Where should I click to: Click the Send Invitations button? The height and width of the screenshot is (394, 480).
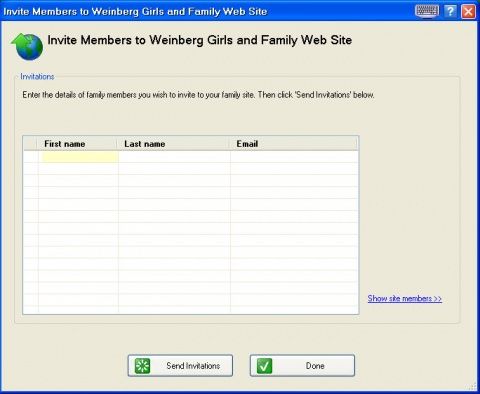(180, 366)
